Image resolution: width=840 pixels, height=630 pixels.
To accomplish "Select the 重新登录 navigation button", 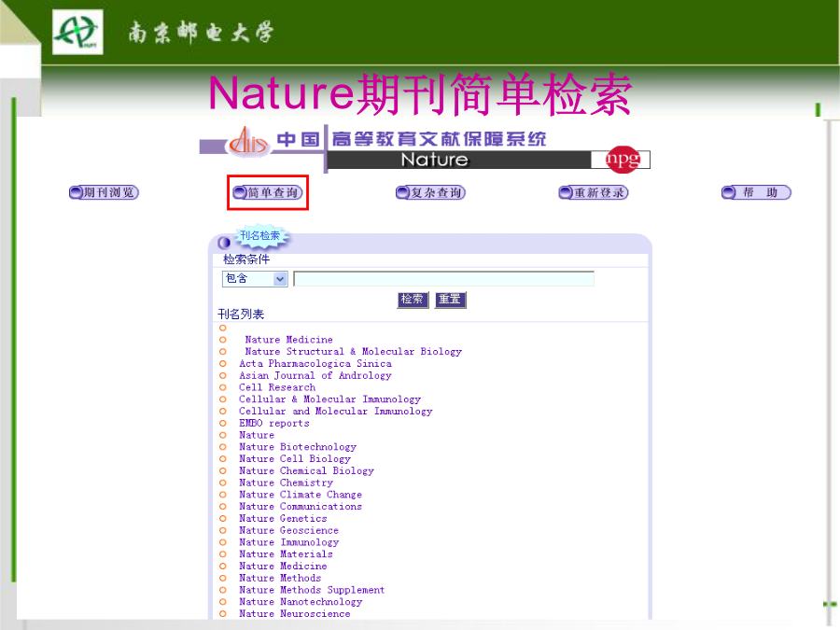I will pos(594,192).
